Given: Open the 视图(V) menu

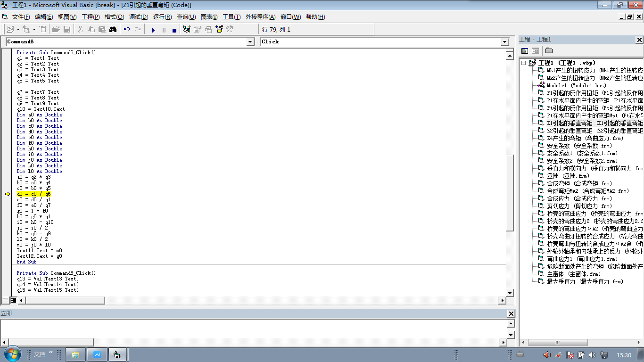Looking at the screenshot, I should [67, 17].
